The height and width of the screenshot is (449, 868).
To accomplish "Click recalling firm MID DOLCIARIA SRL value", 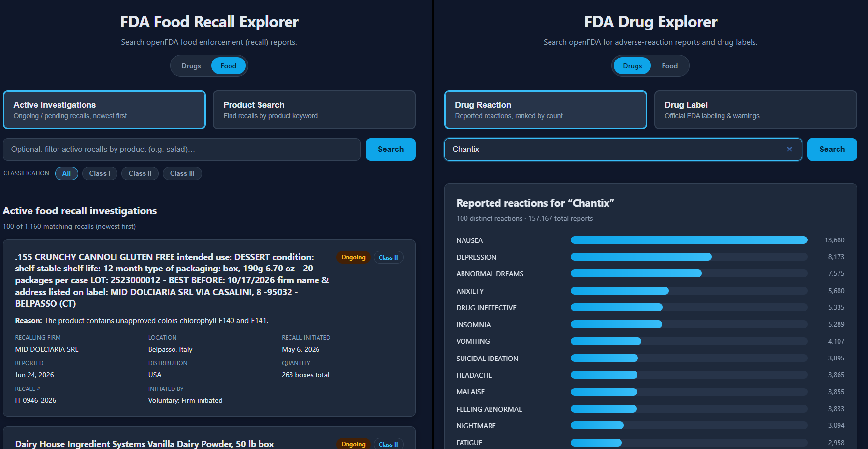I will [47, 349].
